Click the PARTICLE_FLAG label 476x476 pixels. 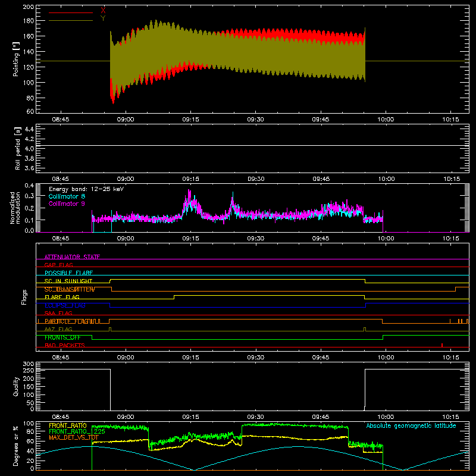pos(67,321)
